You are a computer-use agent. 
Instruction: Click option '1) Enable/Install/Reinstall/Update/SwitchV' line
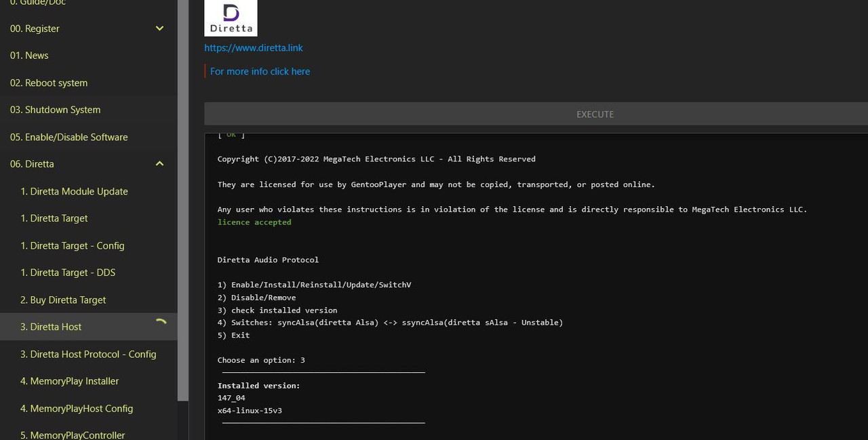point(315,285)
